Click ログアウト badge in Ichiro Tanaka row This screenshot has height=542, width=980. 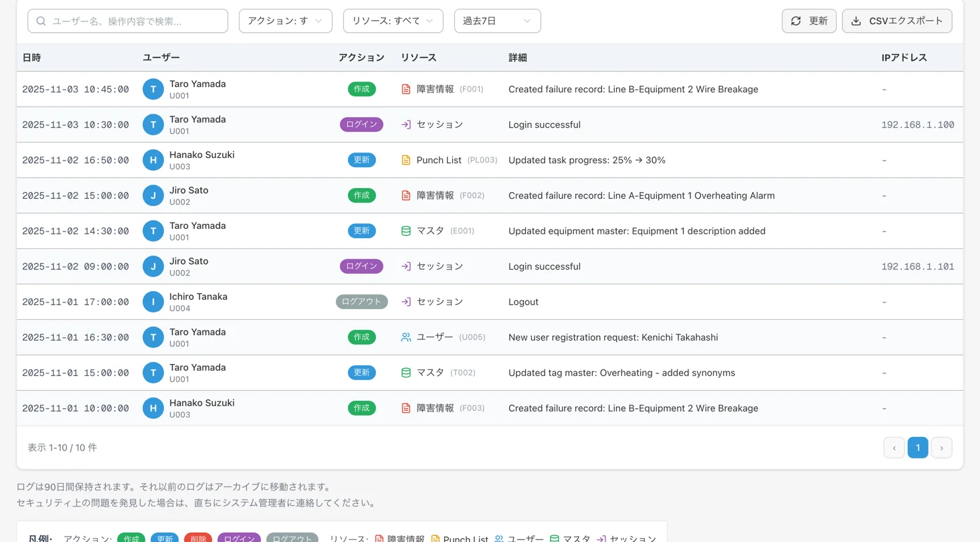pyautogui.click(x=362, y=302)
